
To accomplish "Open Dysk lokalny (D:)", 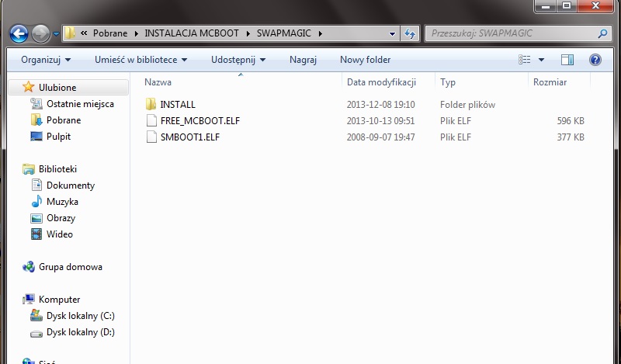I will [x=81, y=332].
